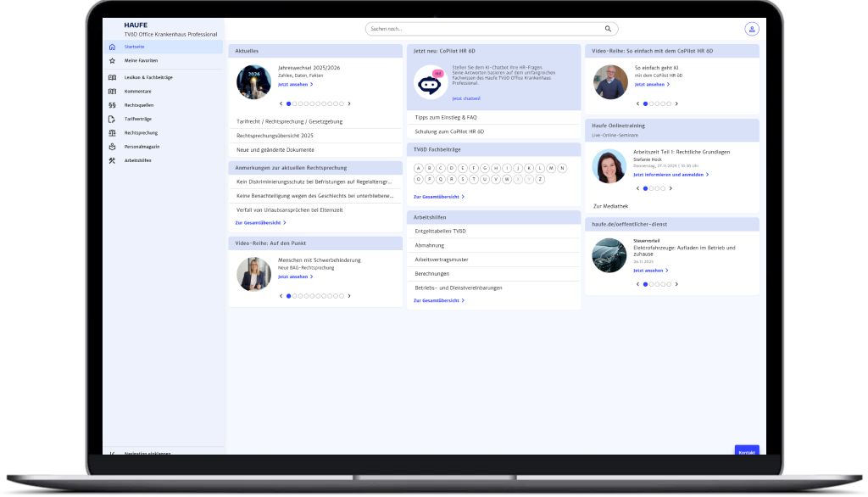
Task: Open Meine Favoriten star icon
Action: click(x=112, y=61)
